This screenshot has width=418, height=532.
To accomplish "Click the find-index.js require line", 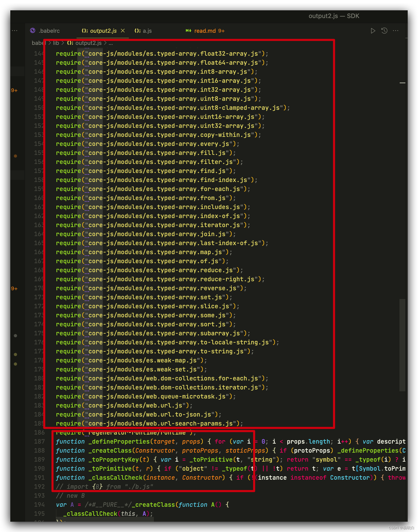I will [x=157, y=180].
